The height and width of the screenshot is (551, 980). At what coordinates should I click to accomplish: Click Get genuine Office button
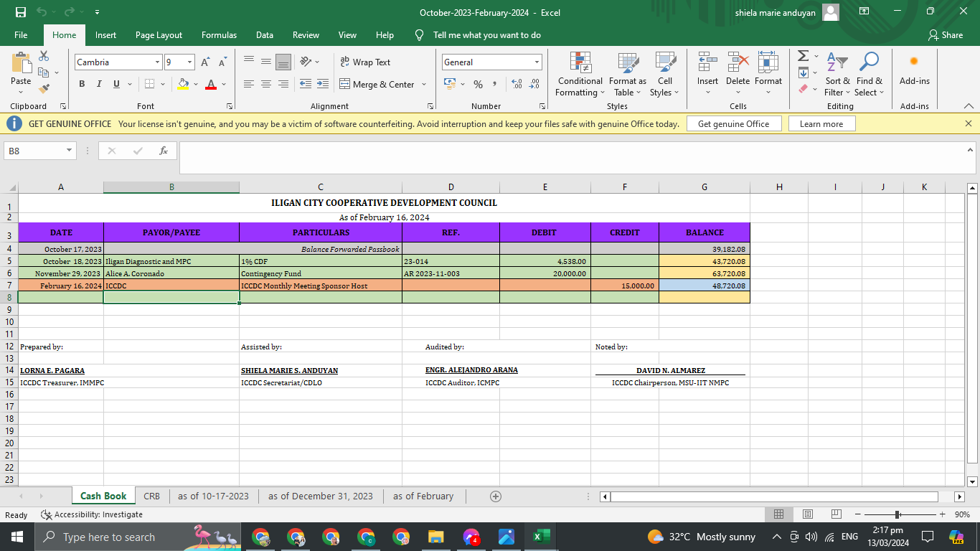pos(733,124)
